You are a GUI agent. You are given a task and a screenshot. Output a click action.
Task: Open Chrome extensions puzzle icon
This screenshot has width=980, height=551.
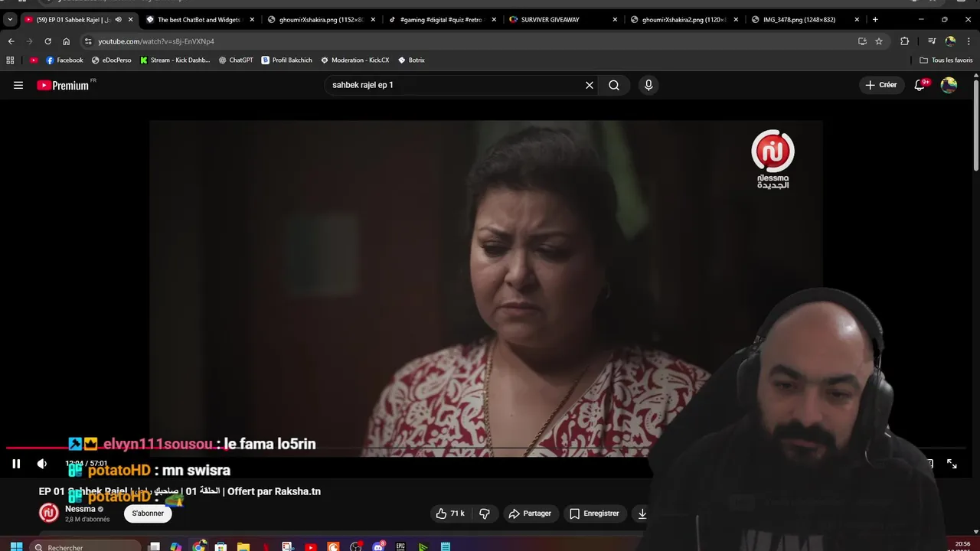point(904,41)
